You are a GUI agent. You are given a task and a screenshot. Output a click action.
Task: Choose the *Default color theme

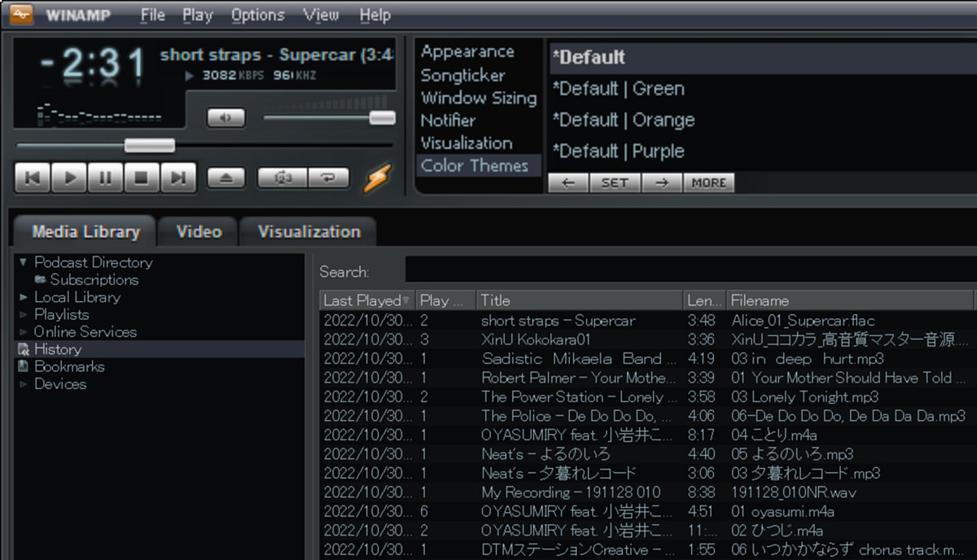[x=763, y=58]
